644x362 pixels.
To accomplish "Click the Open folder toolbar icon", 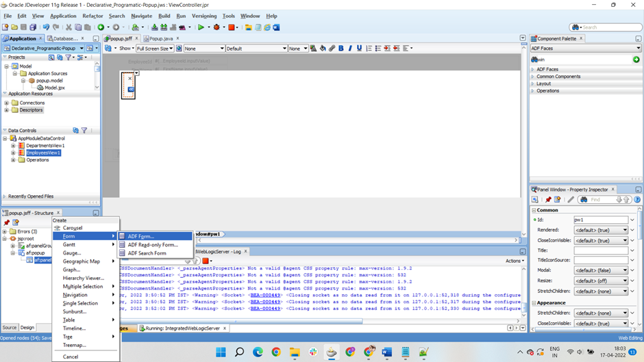I will pos(14,27).
